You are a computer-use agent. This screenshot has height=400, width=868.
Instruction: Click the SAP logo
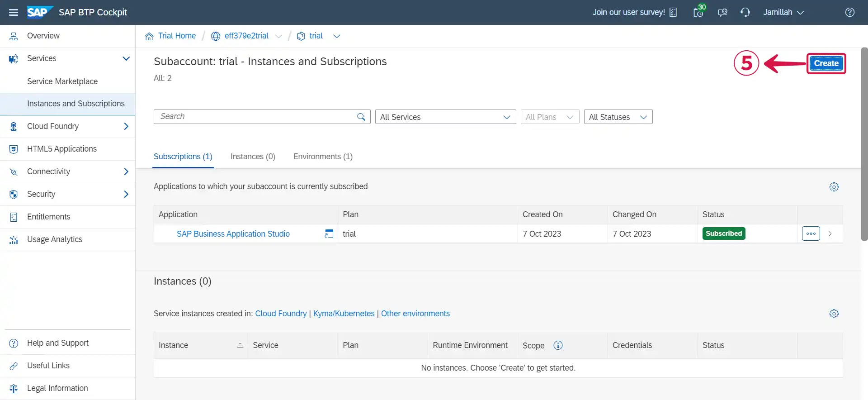click(40, 12)
